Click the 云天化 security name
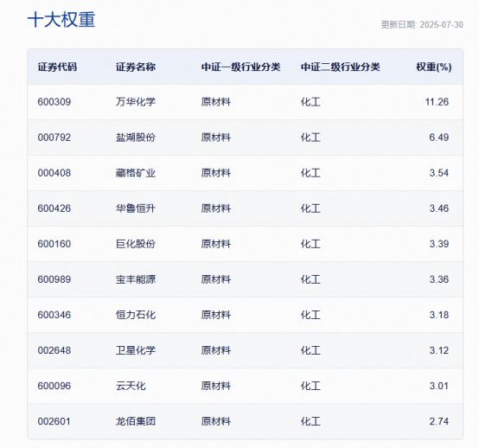479x448 pixels. (x=131, y=386)
